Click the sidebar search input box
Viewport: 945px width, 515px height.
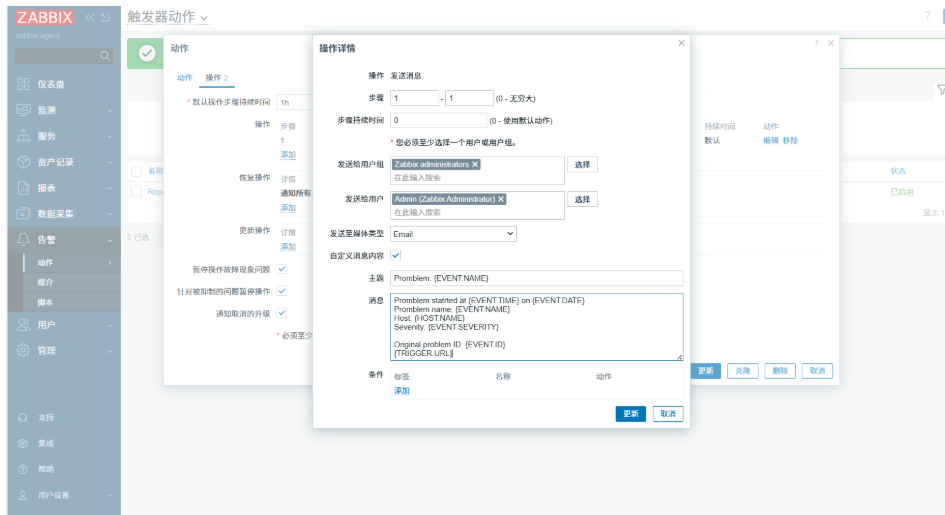click(64, 56)
